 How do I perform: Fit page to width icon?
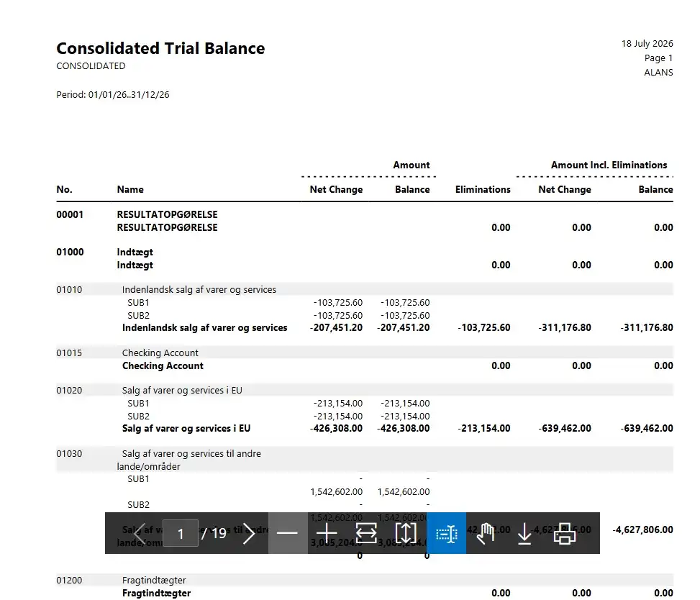pyautogui.click(x=366, y=533)
